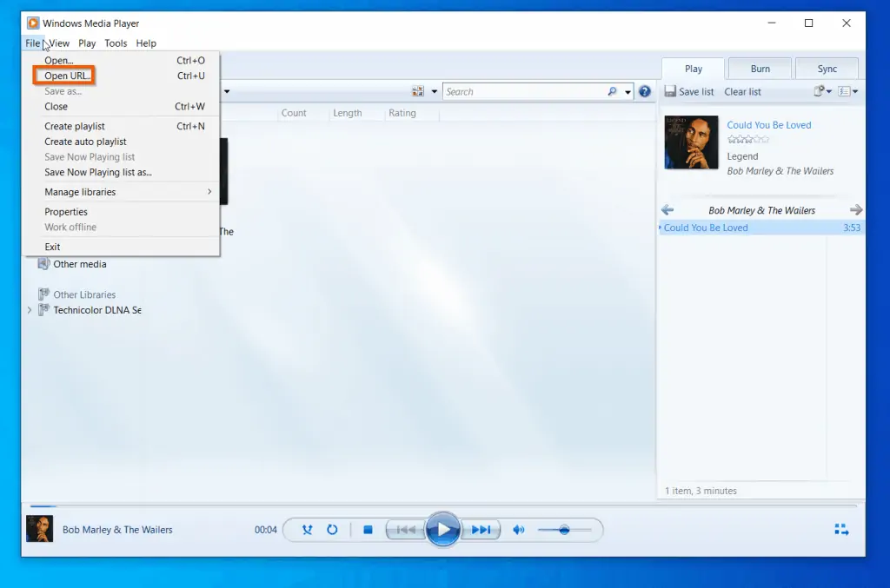Viewport: 890px width, 588px height.
Task: Enable repeat playback
Action: pos(333,530)
